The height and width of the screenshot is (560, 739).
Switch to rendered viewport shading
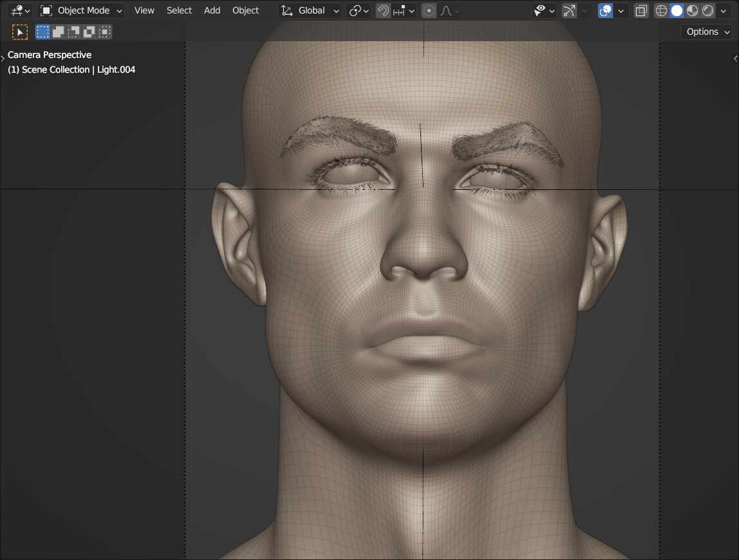coord(708,10)
